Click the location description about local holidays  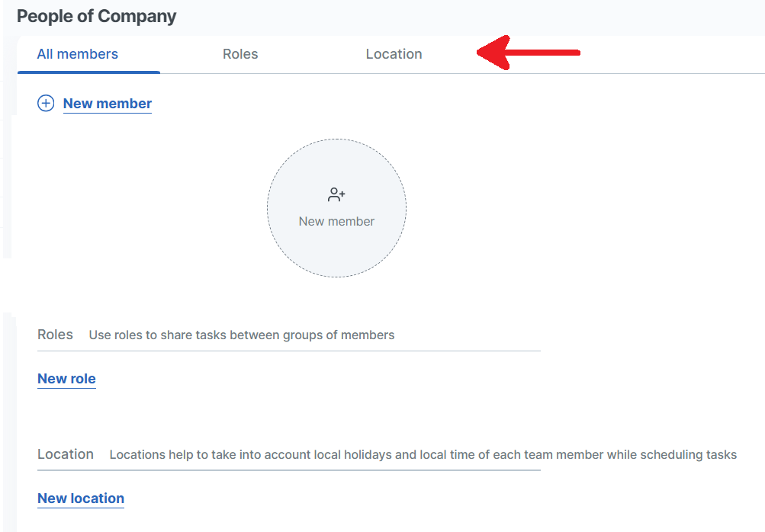(x=423, y=455)
